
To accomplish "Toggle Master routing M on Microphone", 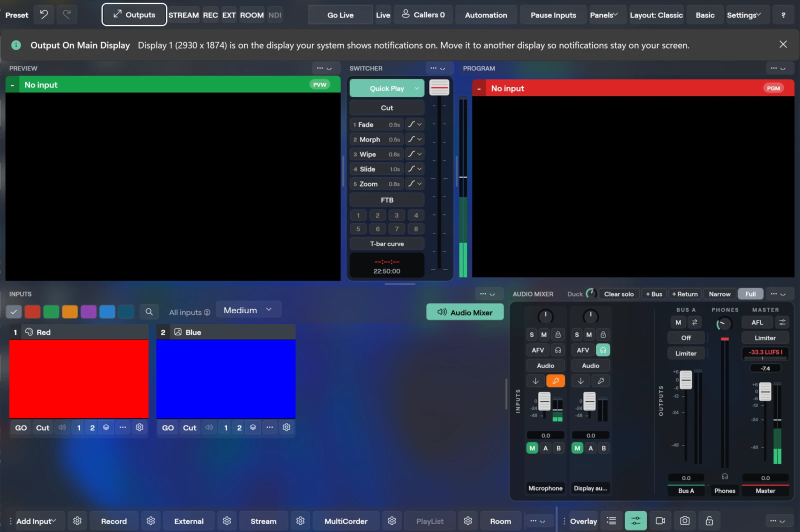I will tap(532, 448).
